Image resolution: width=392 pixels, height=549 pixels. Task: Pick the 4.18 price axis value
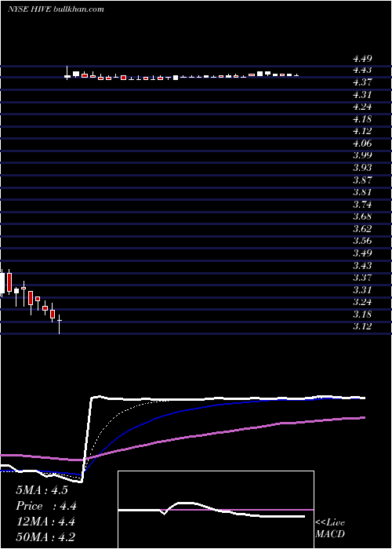362,119
